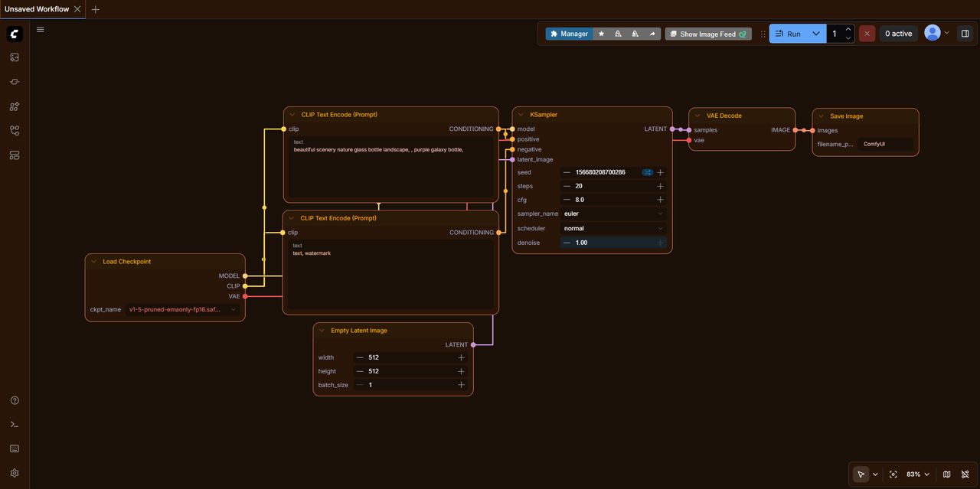Screen dimensions: 980x489
Task: Collapse the Save Image node
Action: 821,116
